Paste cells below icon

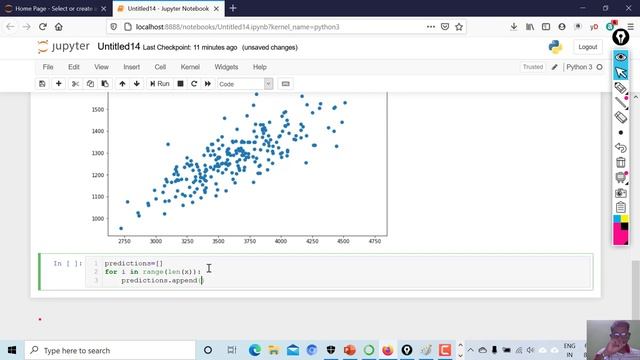(105, 84)
